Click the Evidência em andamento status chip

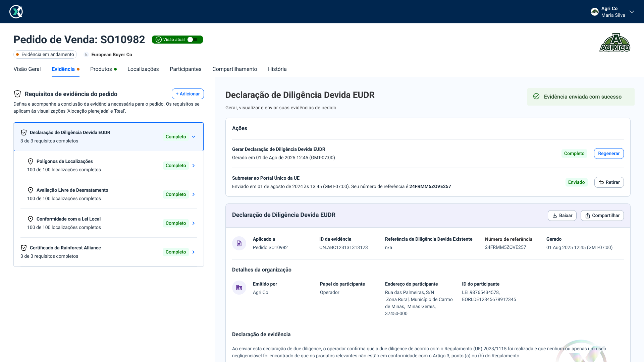[x=45, y=55]
